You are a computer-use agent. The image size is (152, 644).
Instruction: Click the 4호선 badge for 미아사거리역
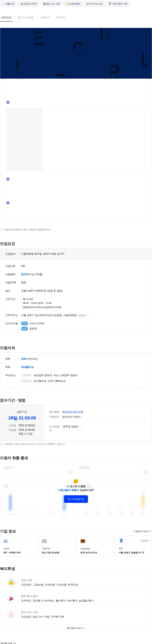click(24, 324)
